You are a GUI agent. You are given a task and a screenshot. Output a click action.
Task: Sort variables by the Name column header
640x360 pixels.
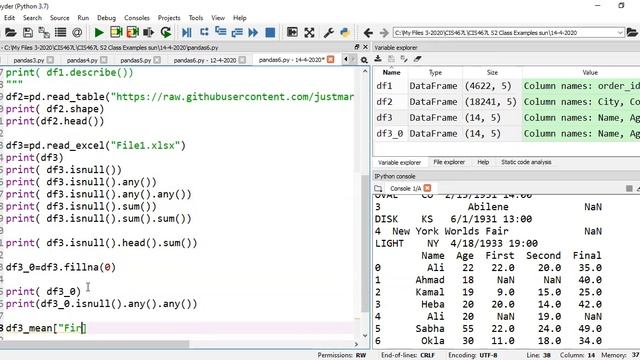[391, 72]
